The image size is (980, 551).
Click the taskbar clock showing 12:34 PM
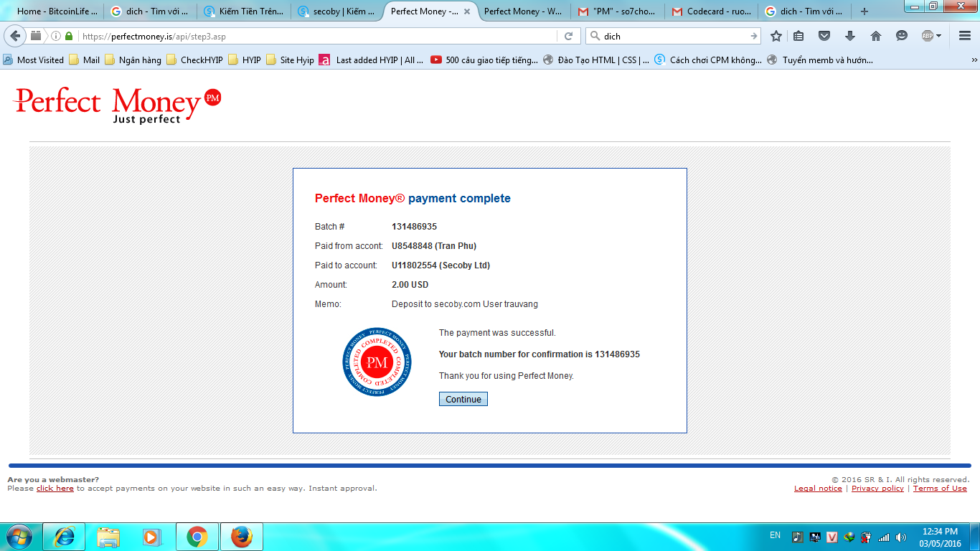point(940,537)
